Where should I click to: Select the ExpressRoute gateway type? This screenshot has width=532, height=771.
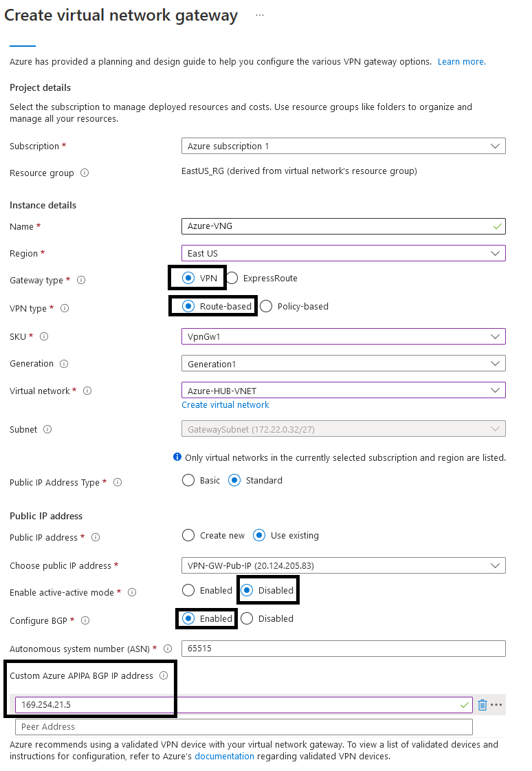tap(232, 279)
